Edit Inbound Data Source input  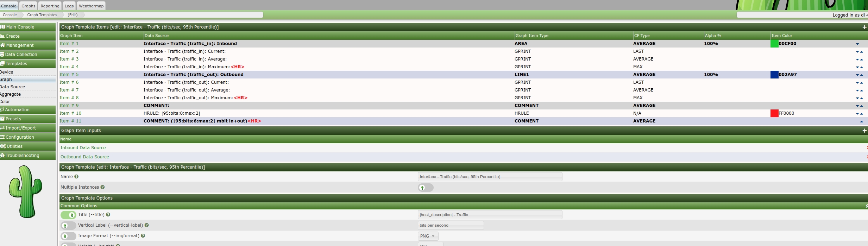click(83, 148)
